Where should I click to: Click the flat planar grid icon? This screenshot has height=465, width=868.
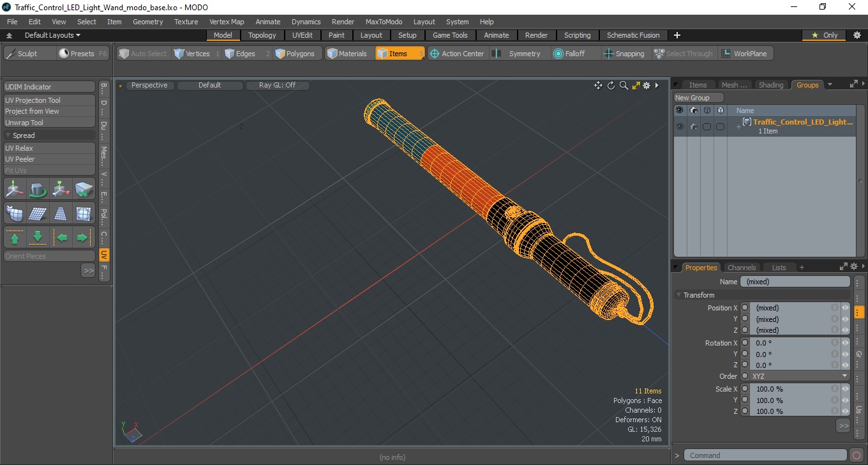click(x=38, y=213)
